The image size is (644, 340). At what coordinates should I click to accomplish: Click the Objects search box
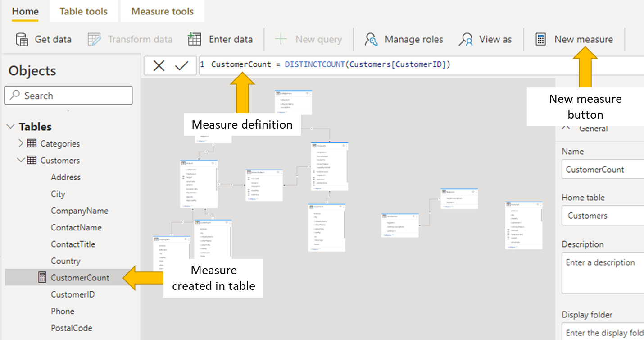tap(68, 95)
